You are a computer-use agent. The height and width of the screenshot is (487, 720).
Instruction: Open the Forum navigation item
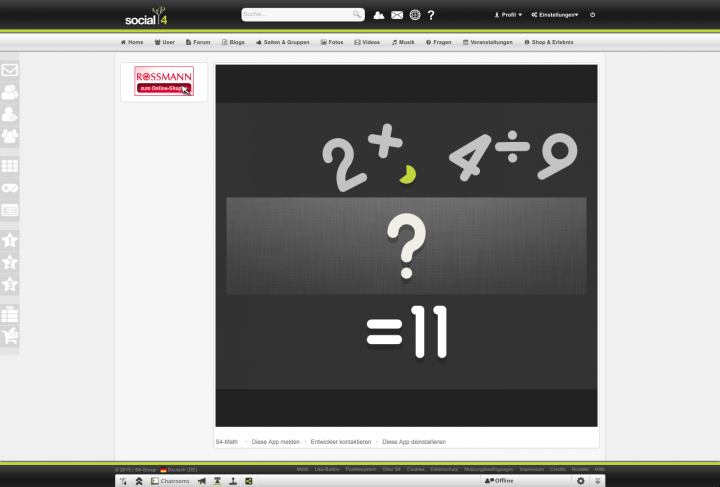tap(198, 42)
